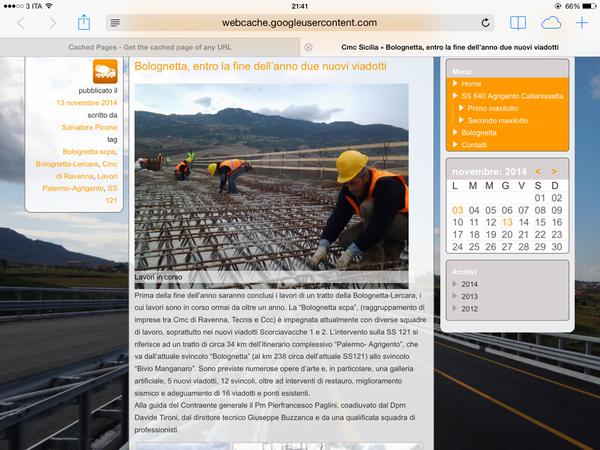
Task: Tap the Safari back arrow
Action: [x=20, y=22]
